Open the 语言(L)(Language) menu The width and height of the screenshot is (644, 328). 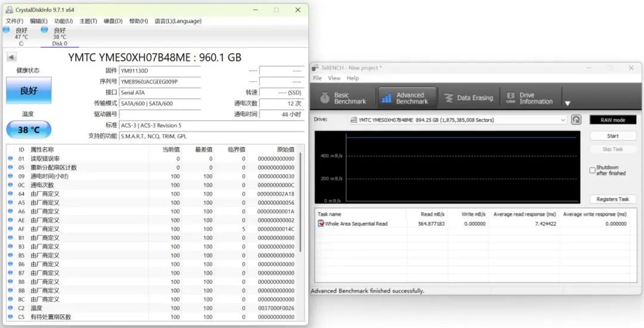[178, 21]
